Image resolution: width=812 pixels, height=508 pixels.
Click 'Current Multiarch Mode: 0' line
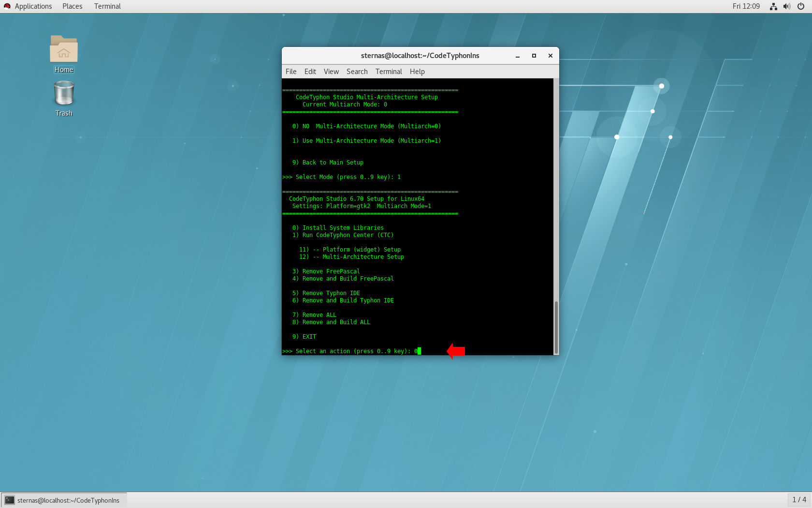click(345, 105)
